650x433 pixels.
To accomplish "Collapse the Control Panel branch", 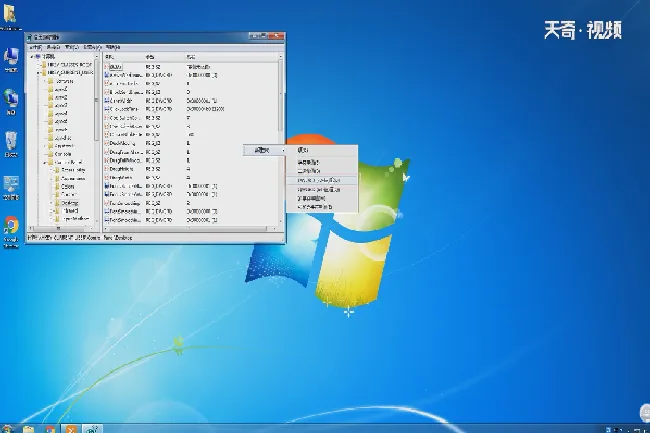I will point(45,162).
